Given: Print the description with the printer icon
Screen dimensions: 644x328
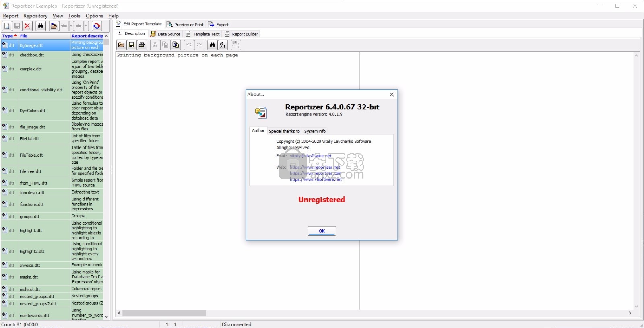Looking at the screenshot, I should click(x=142, y=45).
